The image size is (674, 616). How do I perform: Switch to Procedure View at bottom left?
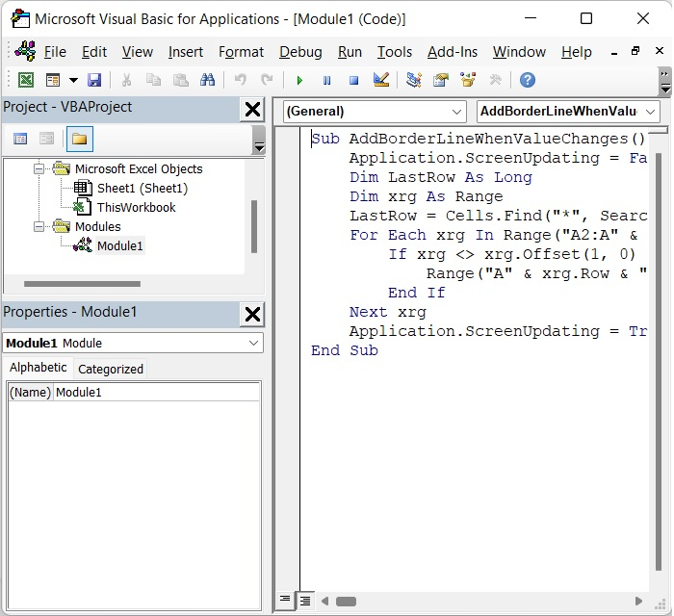(286, 600)
